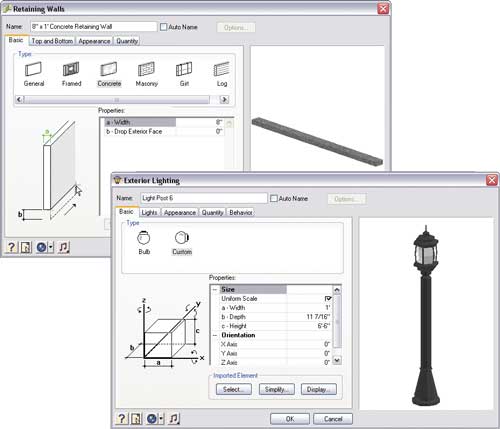Image resolution: width=500 pixels, height=429 pixels.
Task: Open globe dropdown arrow in Exterior Lighting dialog
Action: click(161, 418)
